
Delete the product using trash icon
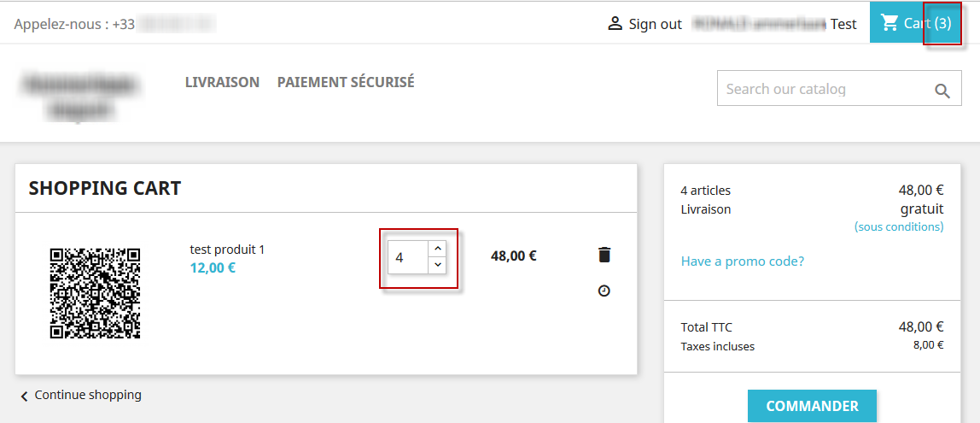tap(604, 255)
